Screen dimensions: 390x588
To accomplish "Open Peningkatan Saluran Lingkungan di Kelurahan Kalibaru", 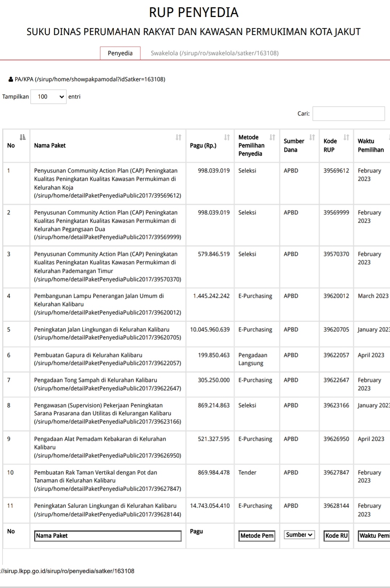I will point(105,506).
